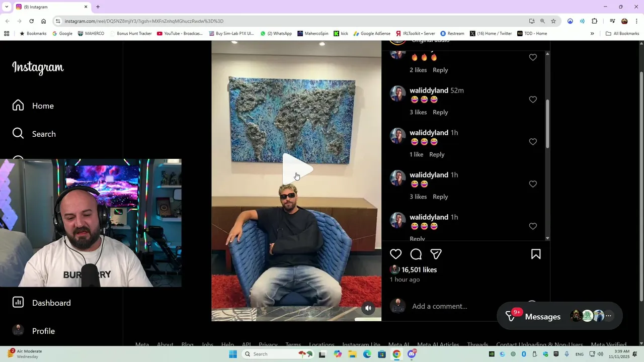Open All Bookmarks folder
The height and width of the screenshot is (362, 644).
coord(622,34)
